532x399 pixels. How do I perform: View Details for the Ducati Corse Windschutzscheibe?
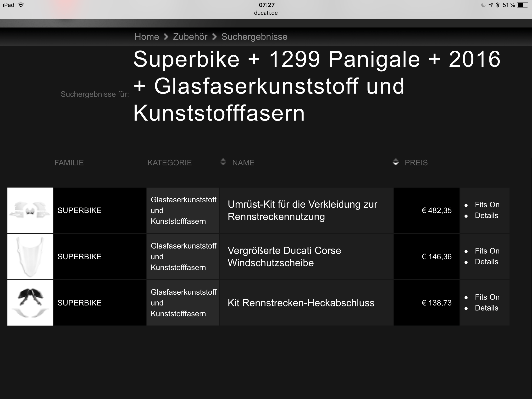pyautogui.click(x=486, y=262)
